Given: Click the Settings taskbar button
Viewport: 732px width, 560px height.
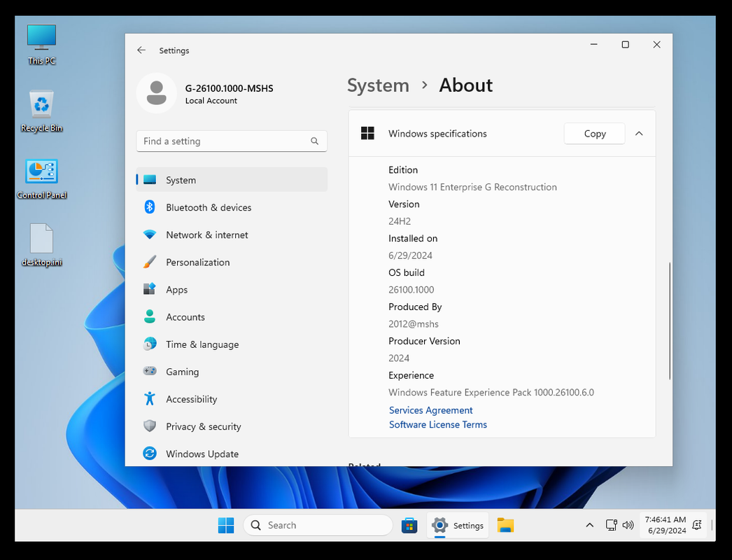Looking at the screenshot, I should tap(458, 526).
